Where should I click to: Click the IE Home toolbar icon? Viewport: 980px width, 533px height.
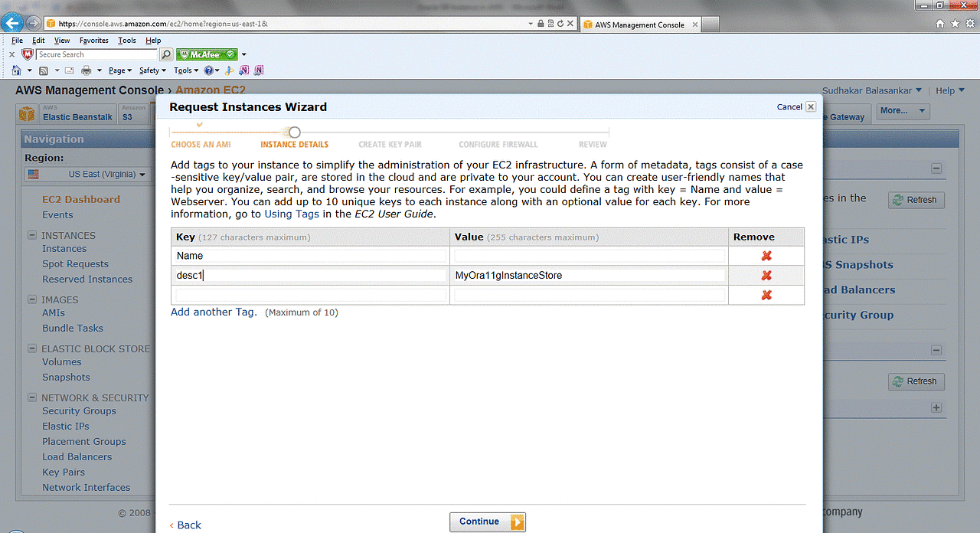17,70
